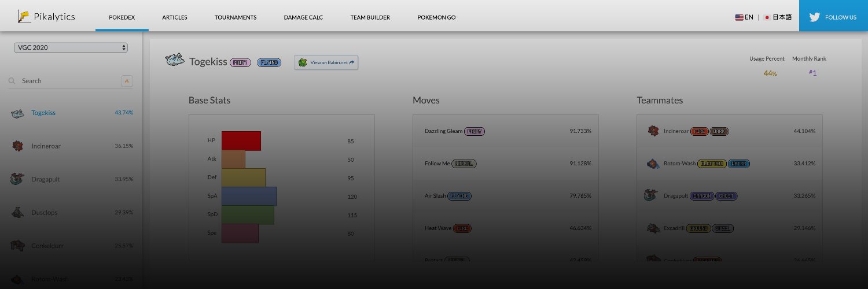Click the flame trending icon beside Search
868x289 pixels.
tap(127, 81)
